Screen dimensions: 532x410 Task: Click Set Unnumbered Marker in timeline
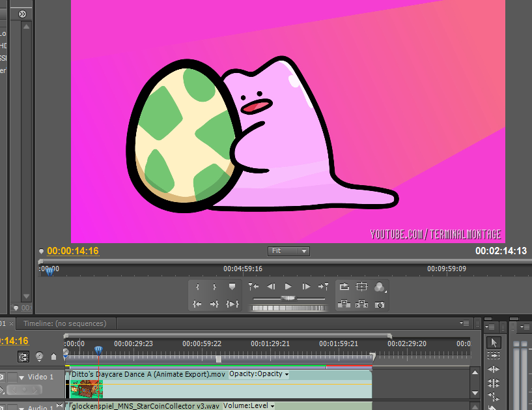[x=53, y=357]
